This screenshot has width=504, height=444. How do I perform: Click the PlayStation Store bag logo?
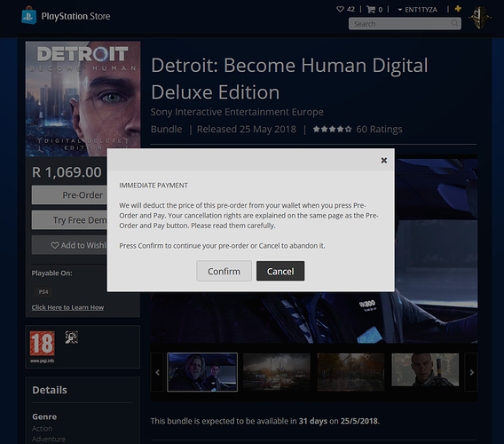click(x=28, y=15)
